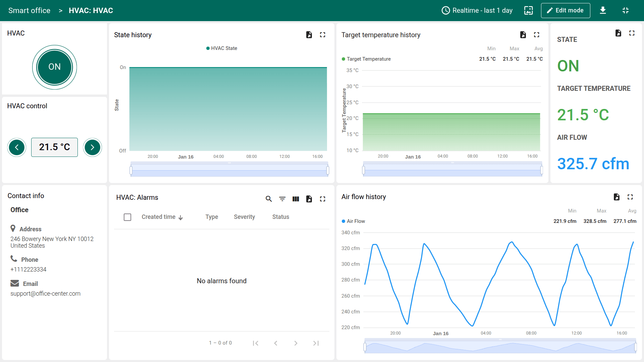Viewport: 644px width, 362px height.
Task: Download the dashboard via the export icon
Action: click(x=603, y=10)
